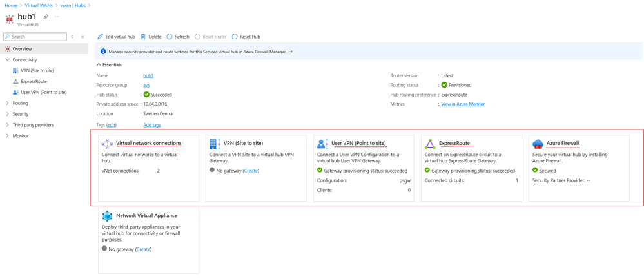Expand the Security section

coord(7,114)
